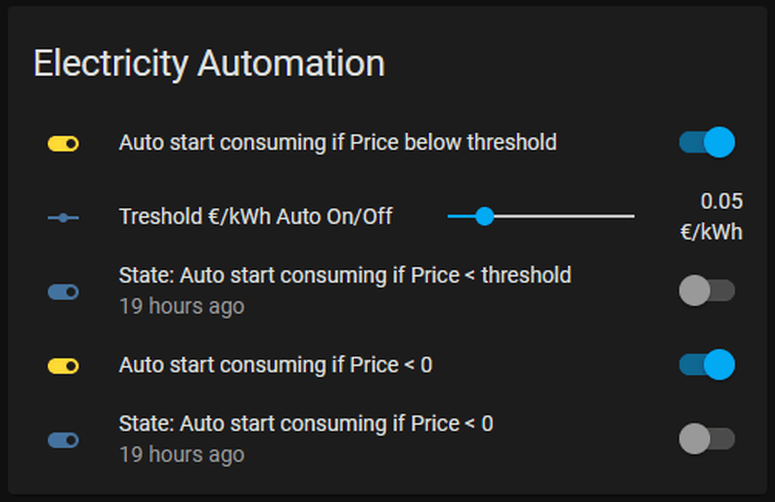Turn off Auto start consuming if Price < 0
The height and width of the screenshot is (502, 775).
(707, 365)
